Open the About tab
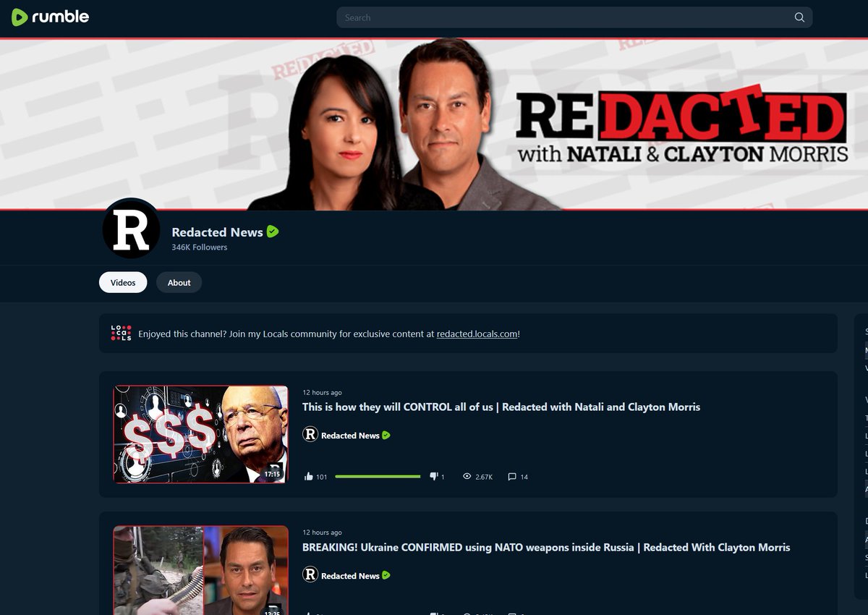The width and height of the screenshot is (868, 615). 179,282
